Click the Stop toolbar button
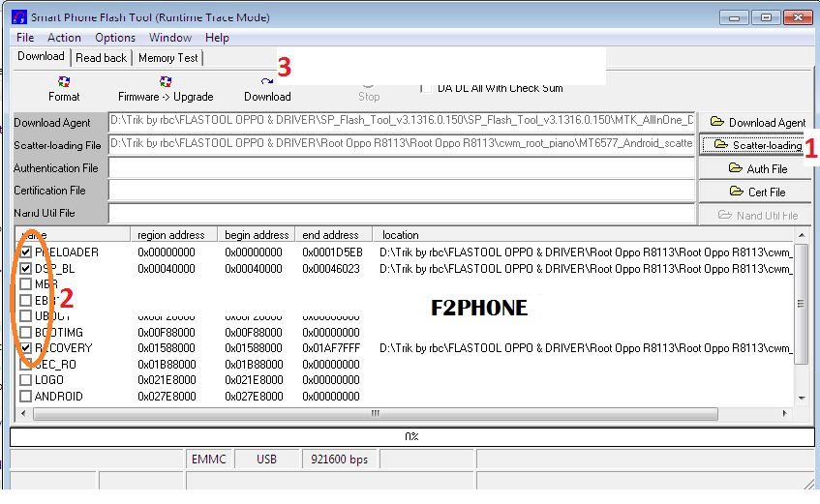 369,92
